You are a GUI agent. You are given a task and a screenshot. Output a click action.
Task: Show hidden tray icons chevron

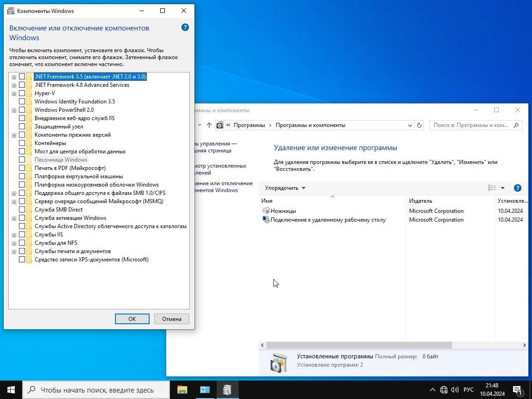point(433,390)
